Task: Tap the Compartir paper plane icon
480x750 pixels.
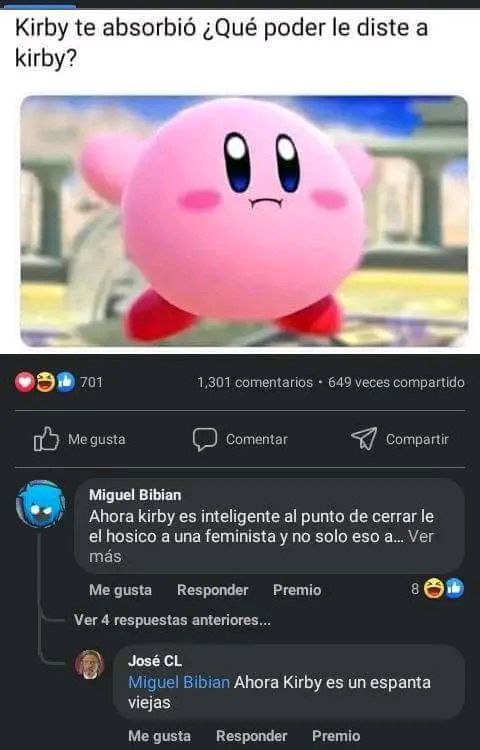Action: point(364,439)
